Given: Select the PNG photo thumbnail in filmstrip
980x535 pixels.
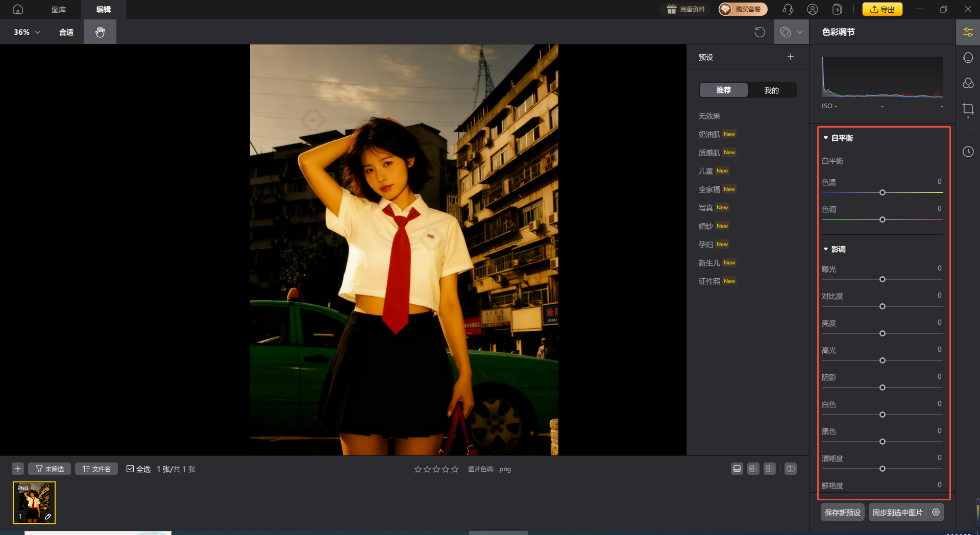Looking at the screenshot, I should [34, 503].
